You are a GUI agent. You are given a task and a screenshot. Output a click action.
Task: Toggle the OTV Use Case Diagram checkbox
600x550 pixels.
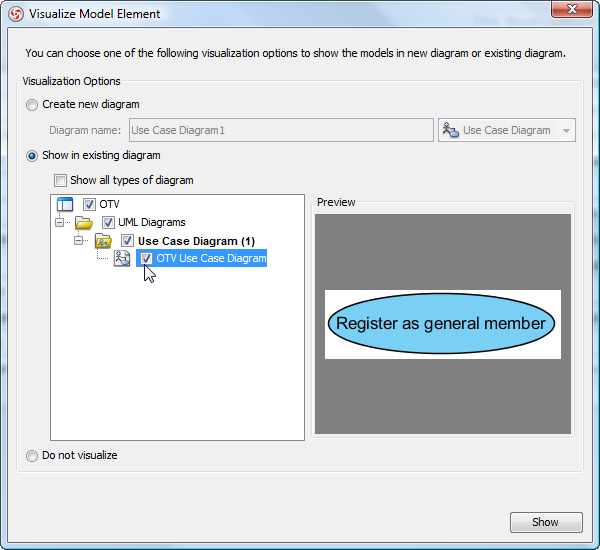tap(146, 258)
